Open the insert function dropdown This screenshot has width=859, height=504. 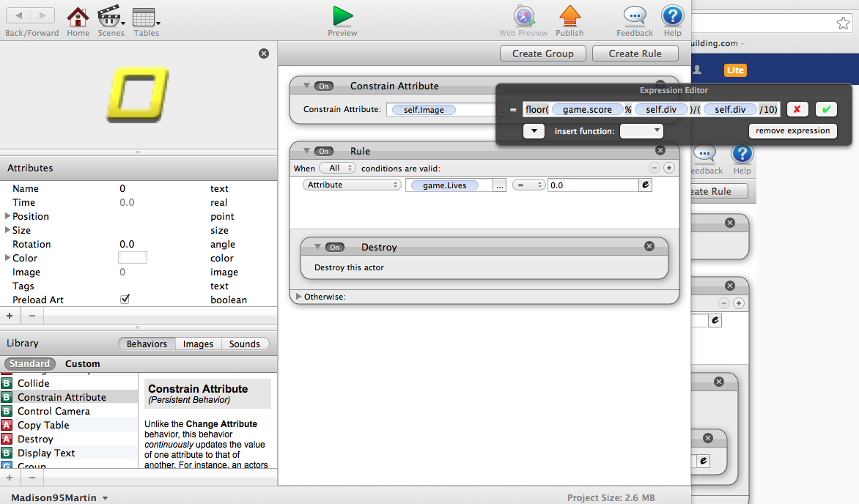[641, 131]
